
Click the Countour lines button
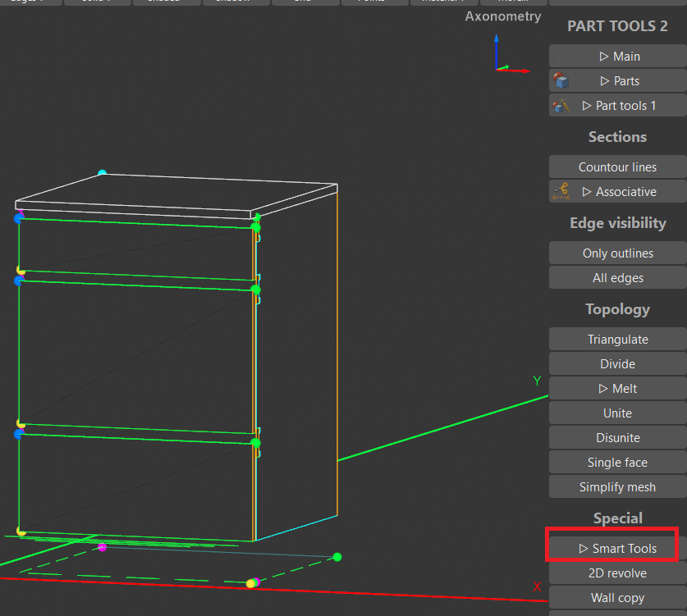pyautogui.click(x=618, y=167)
